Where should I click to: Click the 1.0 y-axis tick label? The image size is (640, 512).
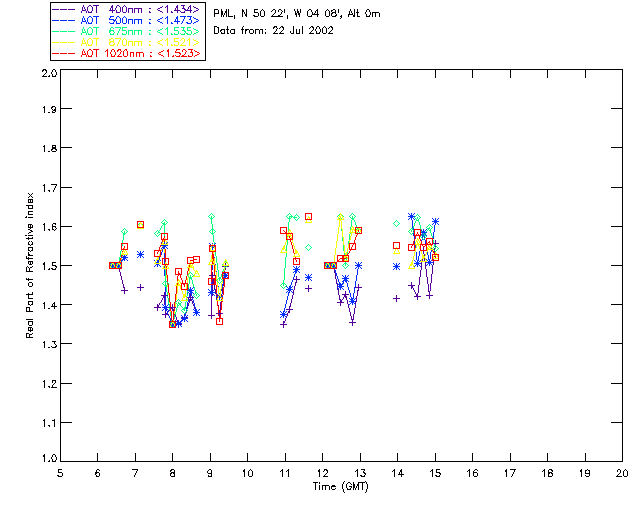[49, 458]
